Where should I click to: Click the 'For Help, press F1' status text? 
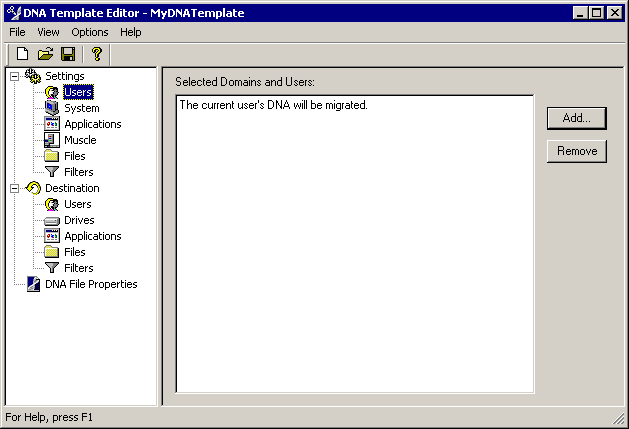point(49,417)
